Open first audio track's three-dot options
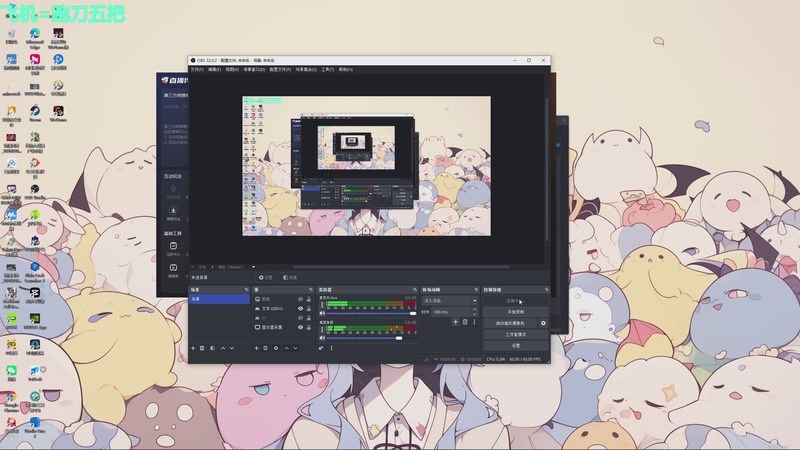The height and width of the screenshot is (450, 800). (321, 305)
